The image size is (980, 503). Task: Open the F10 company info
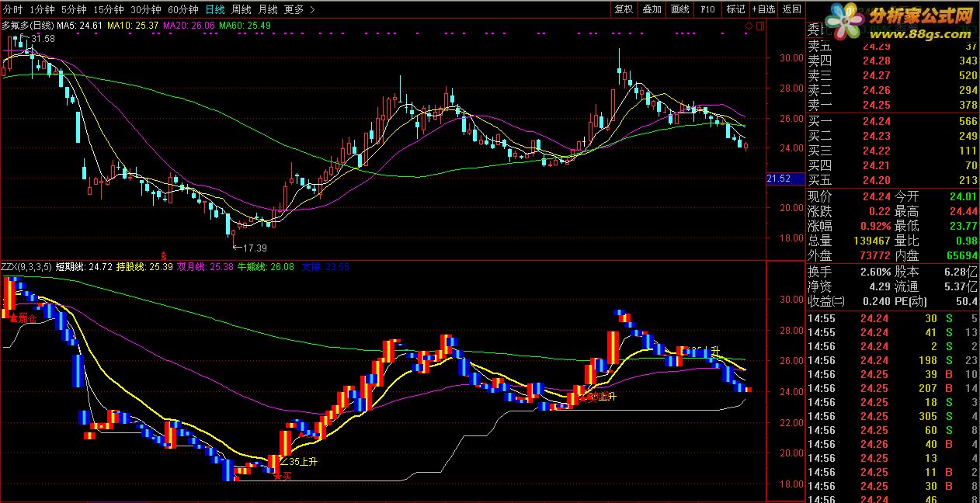point(707,9)
